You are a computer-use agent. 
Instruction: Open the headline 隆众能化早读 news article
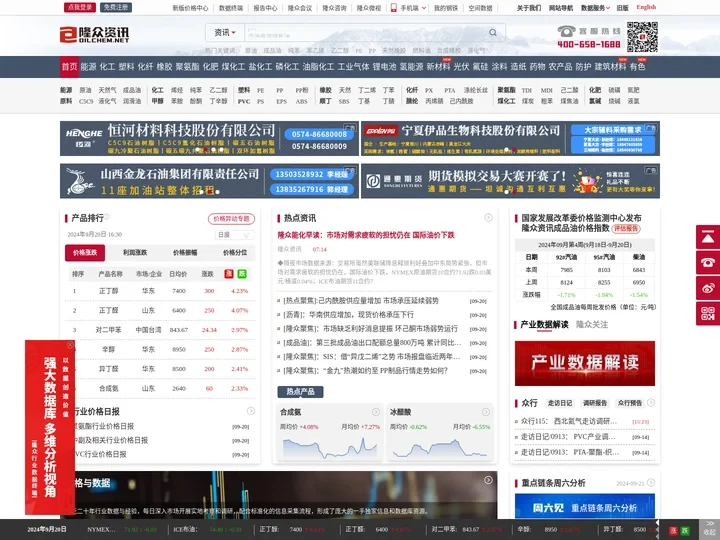coord(366,235)
